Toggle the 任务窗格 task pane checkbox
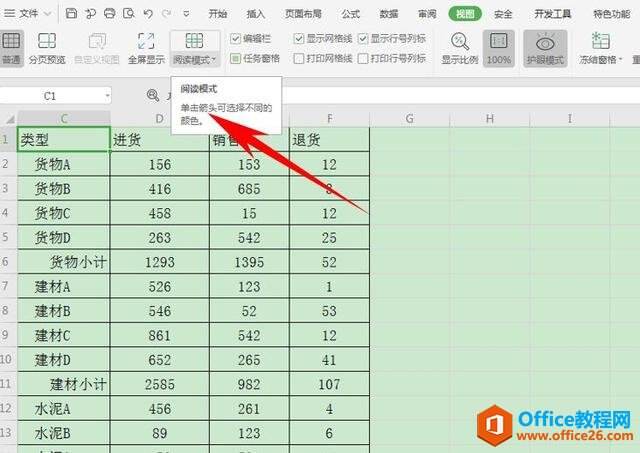This screenshot has width=640, height=453. point(235,58)
